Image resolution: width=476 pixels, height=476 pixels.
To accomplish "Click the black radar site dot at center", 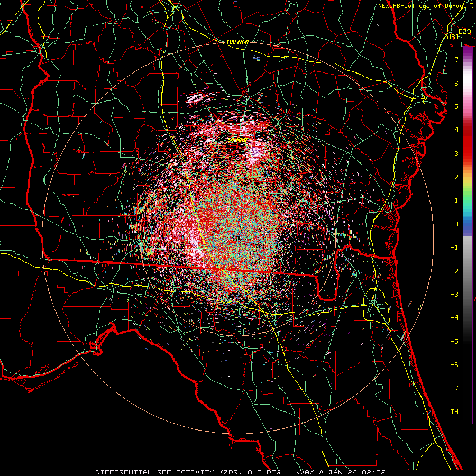I will pyautogui.click(x=238, y=239).
